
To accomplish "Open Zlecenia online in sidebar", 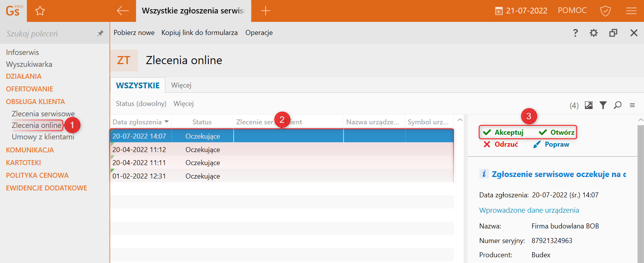I will (x=36, y=125).
